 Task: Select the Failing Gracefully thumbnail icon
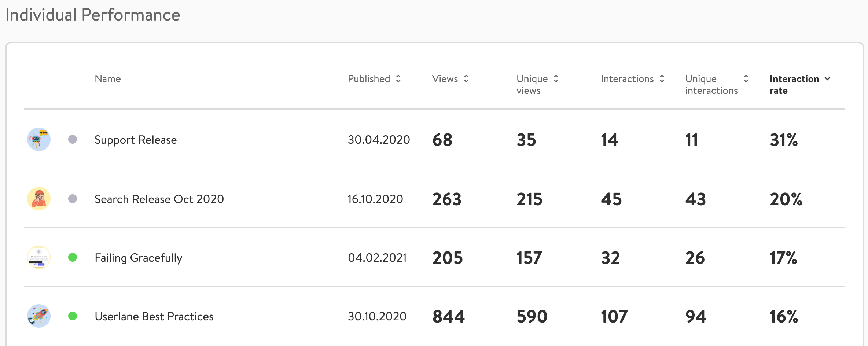point(39,257)
